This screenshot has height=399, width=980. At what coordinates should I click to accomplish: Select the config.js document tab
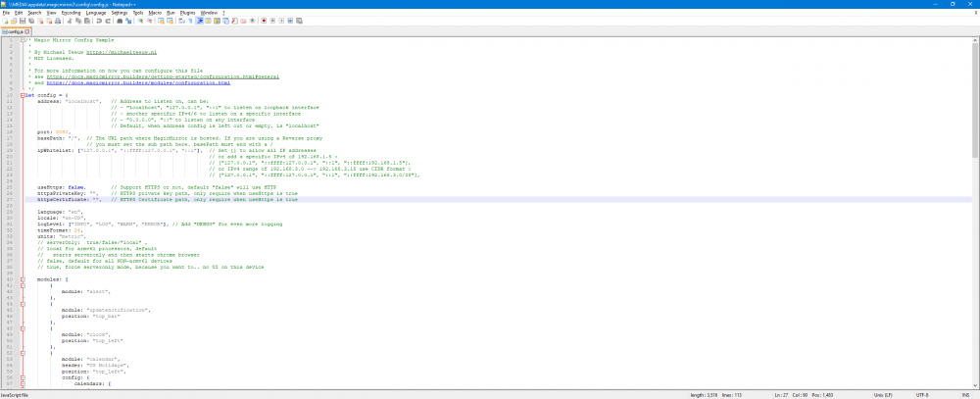[17, 31]
